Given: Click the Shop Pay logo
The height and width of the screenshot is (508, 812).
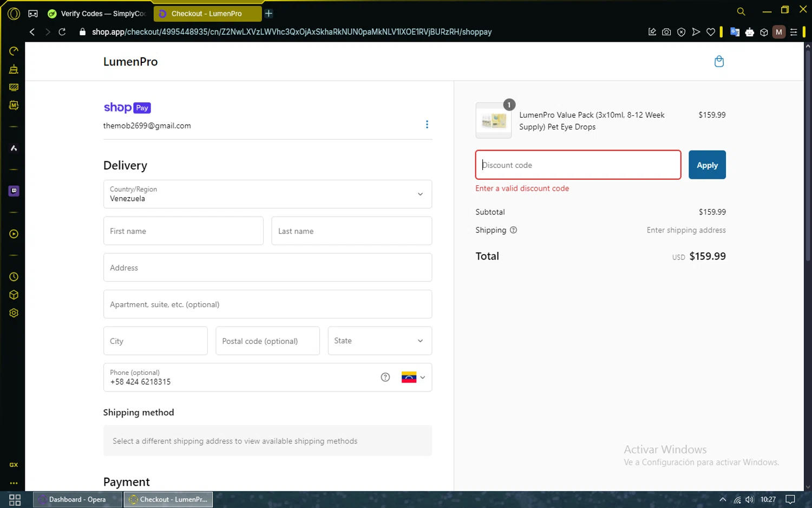Looking at the screenshot, I should click(x=127, y=108).
